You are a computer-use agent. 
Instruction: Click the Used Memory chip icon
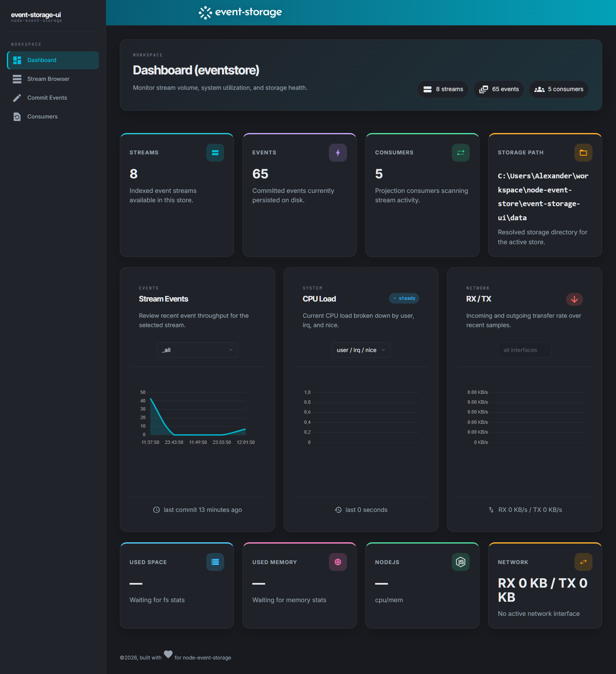click(338, 562)
